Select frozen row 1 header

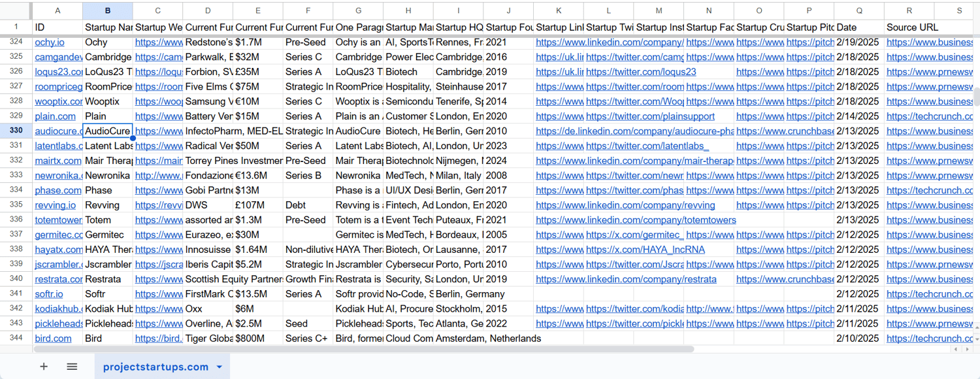click(x=16, y=27)
